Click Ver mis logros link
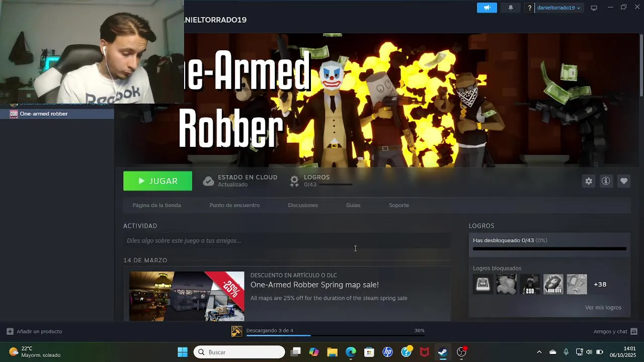644x362 pixels. [x=603, y=307]
